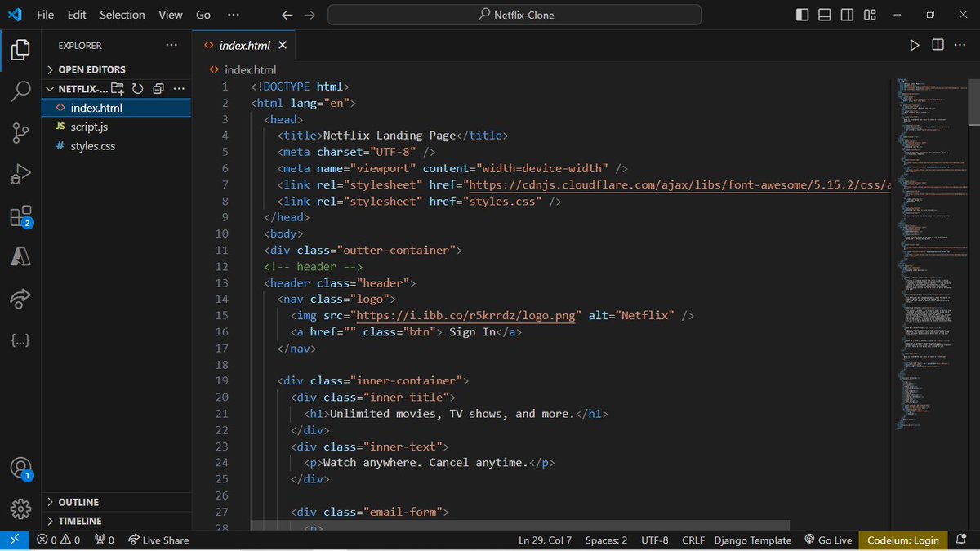
Task: Change CRLF end of line sequence
Action: tap(693, 540)
